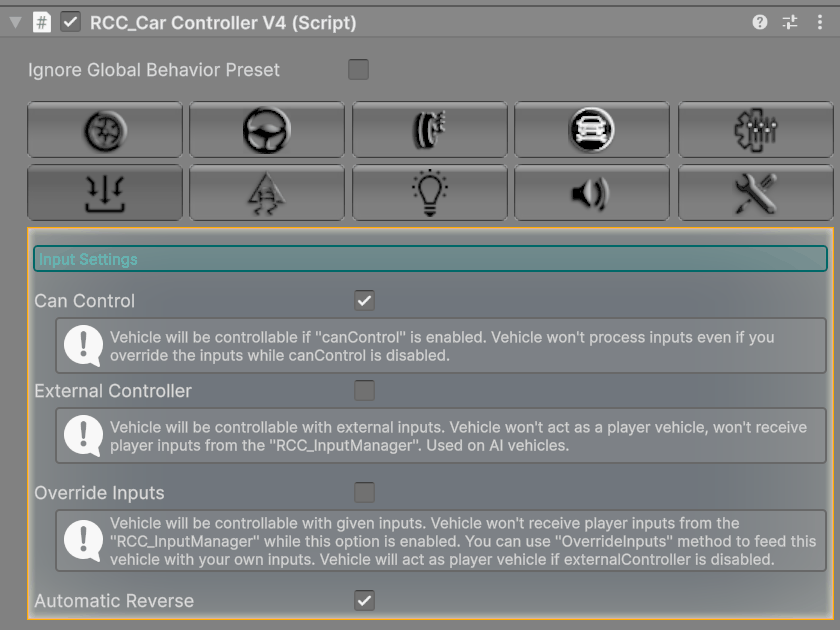Viewport: 840px width, 630px height.
Task: Open the Brake disc settings tab
Action: tap(430, 130)
